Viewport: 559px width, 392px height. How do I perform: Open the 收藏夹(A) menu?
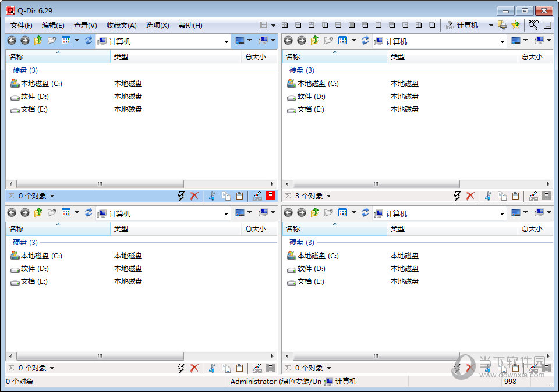point(121,25)
